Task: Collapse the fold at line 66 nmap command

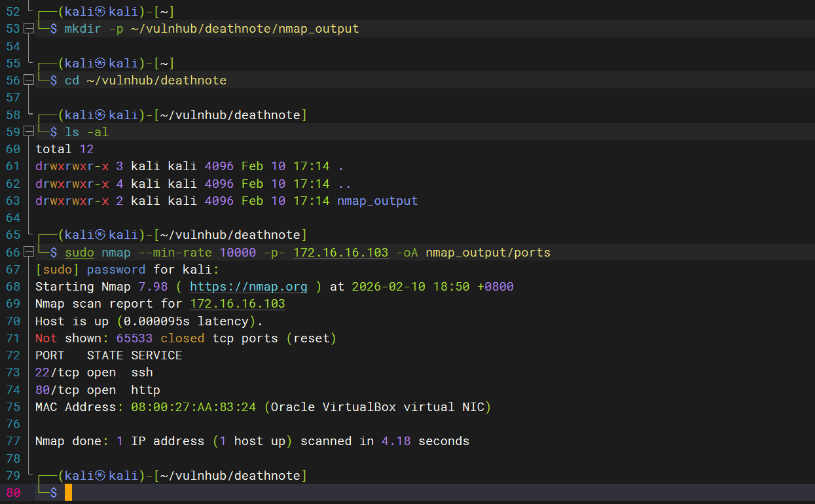Action: [x=28, y=253]
